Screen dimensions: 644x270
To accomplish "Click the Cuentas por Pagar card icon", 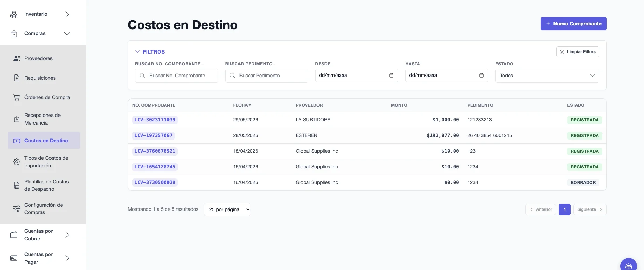I will pyautogui.click(x=14, y=258).
